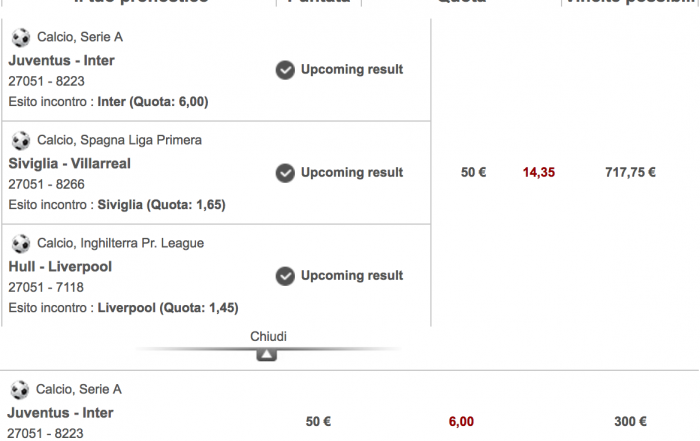Click the checkmark icon for Siviglia - Villarreal upcoming result

pos(285,173)
